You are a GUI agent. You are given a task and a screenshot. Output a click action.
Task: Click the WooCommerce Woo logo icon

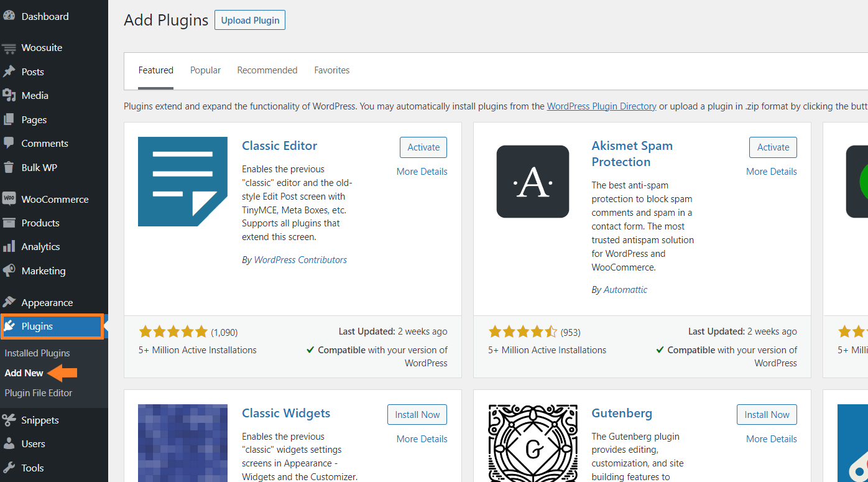[9, 199]
